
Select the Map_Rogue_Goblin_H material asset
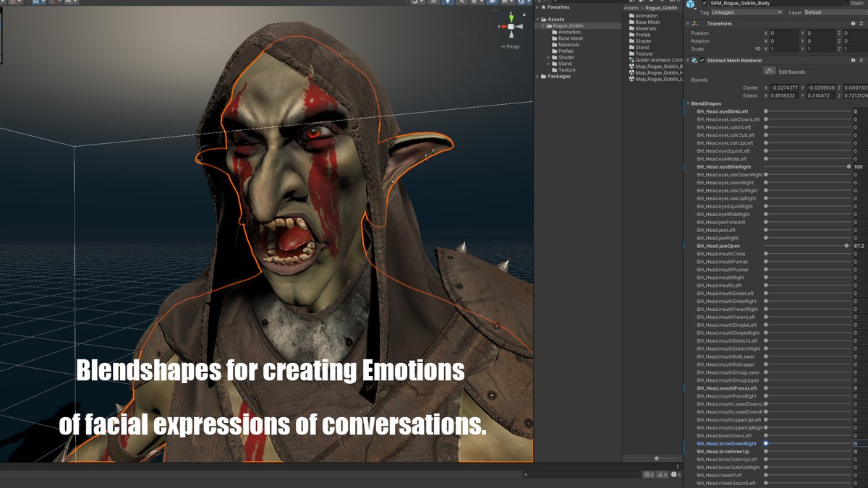pyautogui.click(x=655, y=72)
